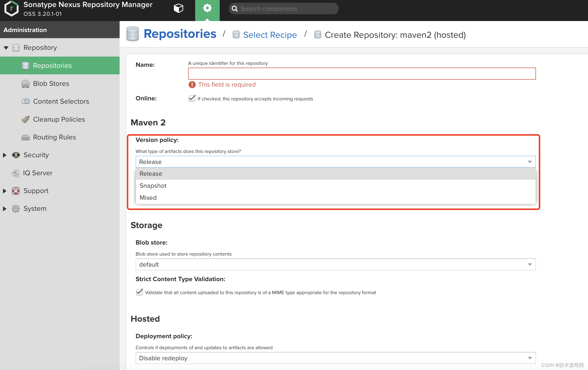Click the Blob Stores icon in sidebar
Image resolution: width=588 pixels, height=370 pixels.
point(25,83)
